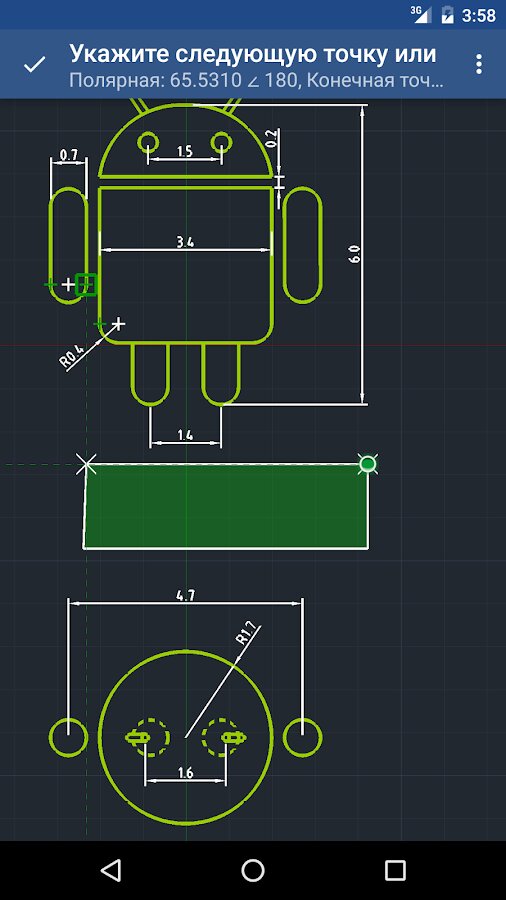Select the left dashed circle in top view

(x=149, y=736)
